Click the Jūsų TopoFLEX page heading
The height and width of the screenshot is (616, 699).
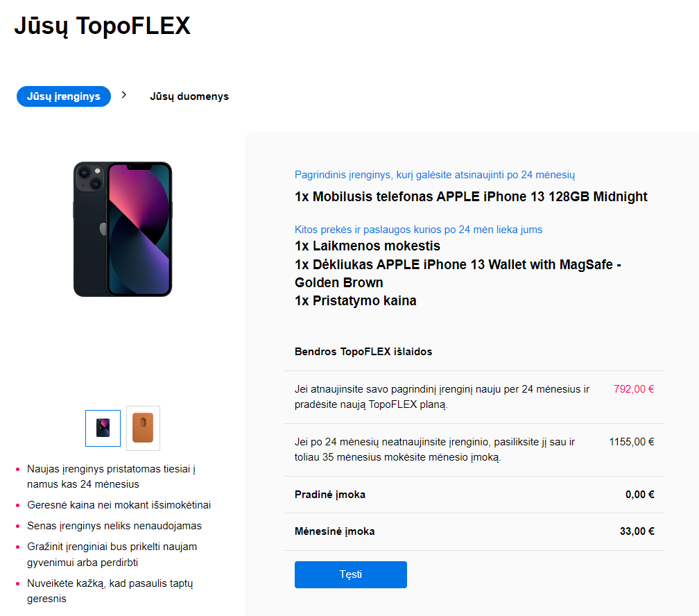click(103, 26)
